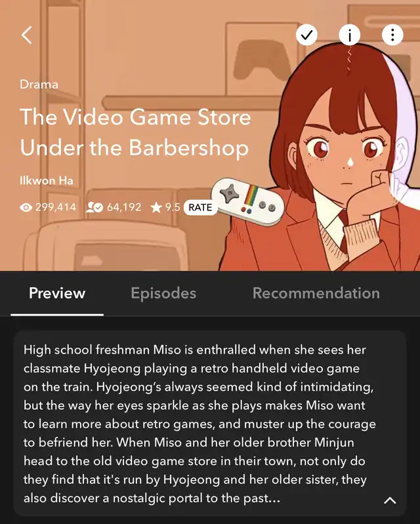
Task: Click the series title text
Action: pos(135,132)
